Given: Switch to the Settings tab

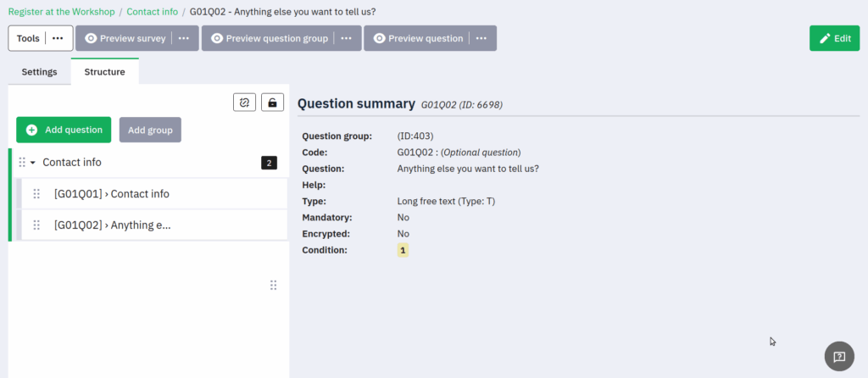Looking at the screenshot, I should click(x=39, y=72).
